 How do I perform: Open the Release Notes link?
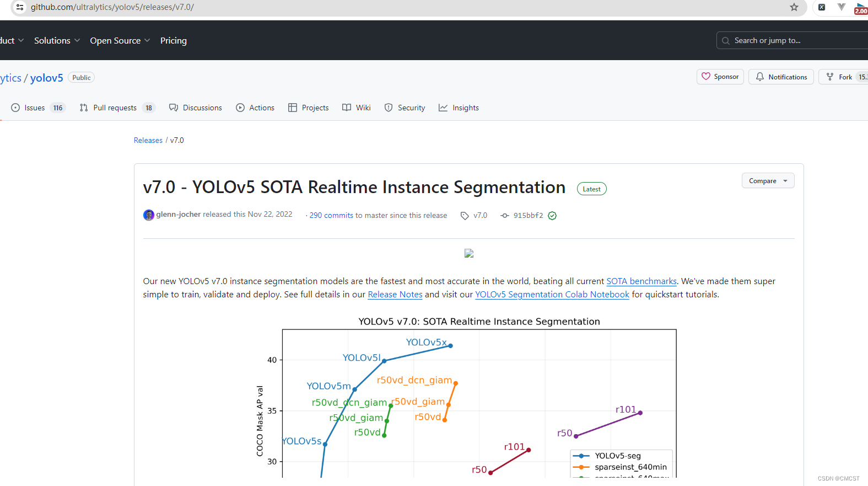(395, 294)
